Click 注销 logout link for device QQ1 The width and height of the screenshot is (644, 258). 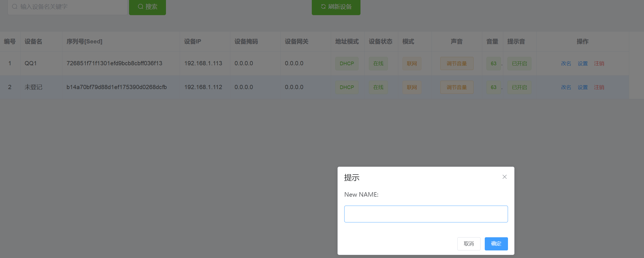pos(599,64)
